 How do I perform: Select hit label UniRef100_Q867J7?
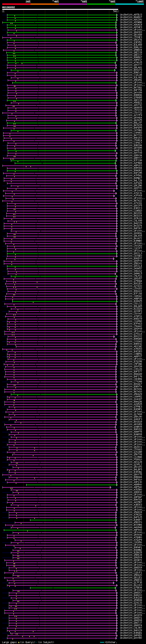click(x=131, y=623)
